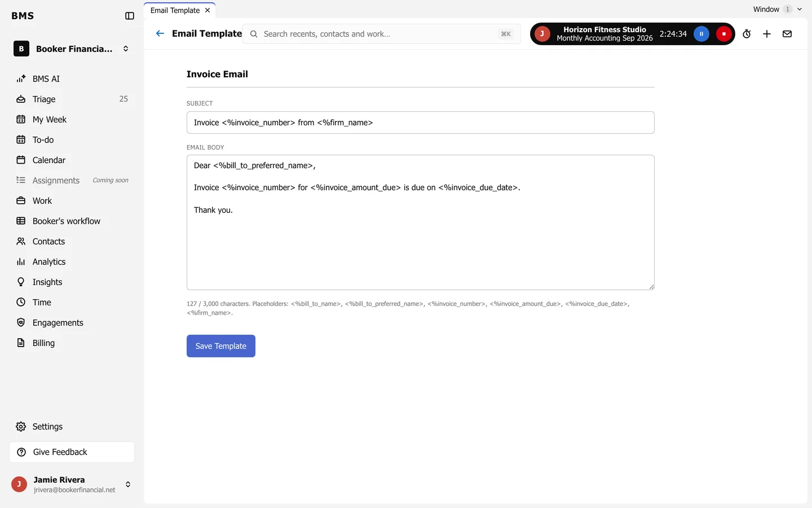The image size is (812, 508).
Task: Click the Triage count 25 badge
Action: (x=123, y=99)
